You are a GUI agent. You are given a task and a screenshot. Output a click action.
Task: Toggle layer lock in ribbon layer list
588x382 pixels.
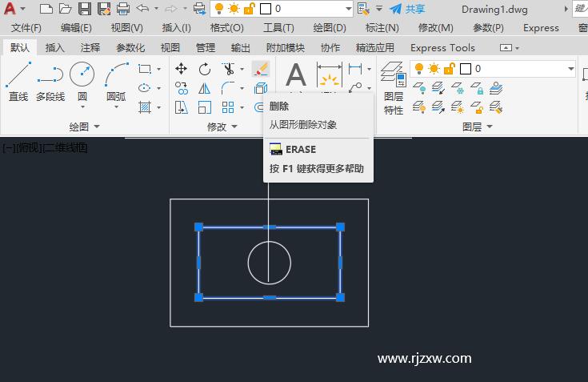tap(449, 69)
